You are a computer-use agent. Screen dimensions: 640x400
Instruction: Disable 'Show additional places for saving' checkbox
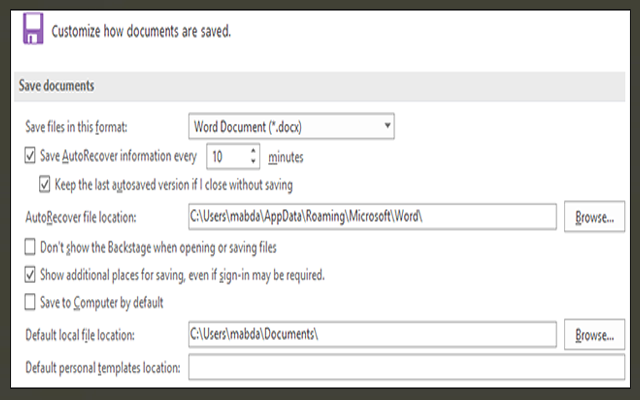tap(28, 274)
